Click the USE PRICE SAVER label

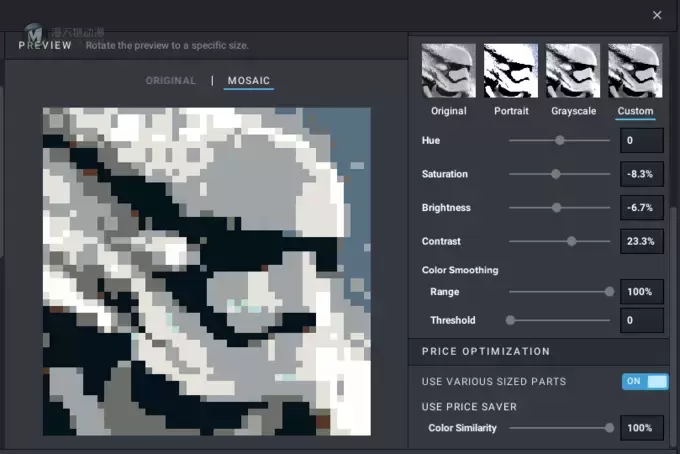tap(469, 407)
